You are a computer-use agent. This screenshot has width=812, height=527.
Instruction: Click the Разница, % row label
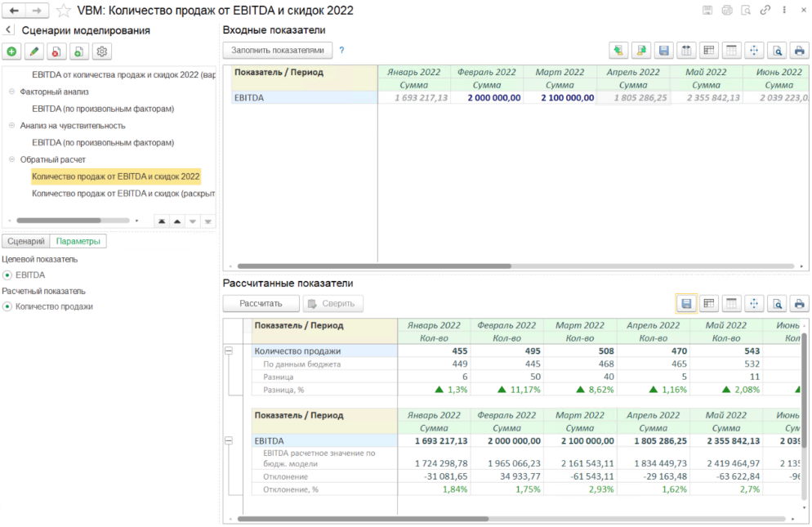[x=283, y=390]
